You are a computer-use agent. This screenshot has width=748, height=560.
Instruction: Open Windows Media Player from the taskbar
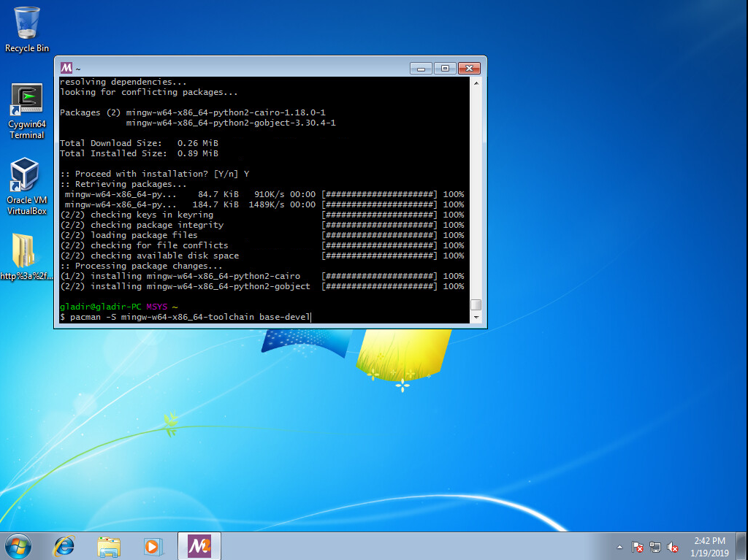153,545
